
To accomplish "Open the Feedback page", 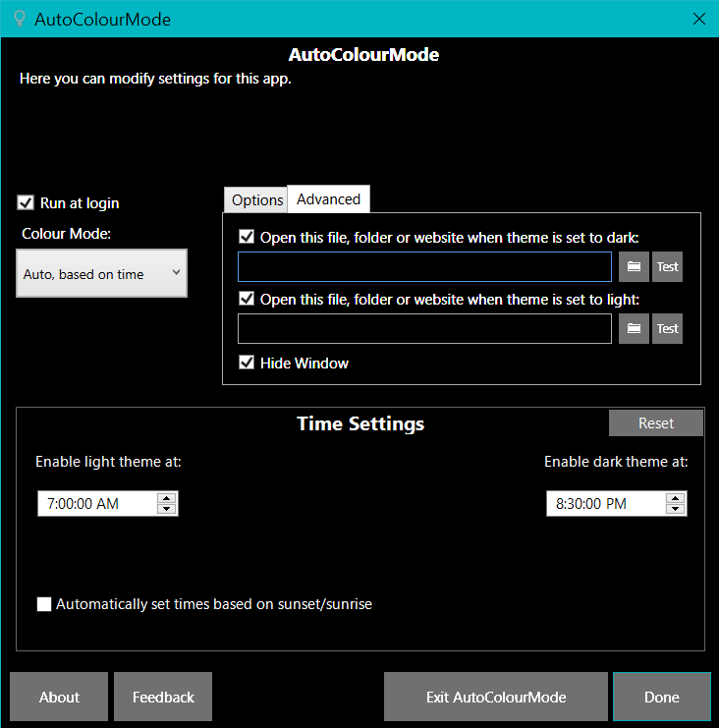I will 163,697.
